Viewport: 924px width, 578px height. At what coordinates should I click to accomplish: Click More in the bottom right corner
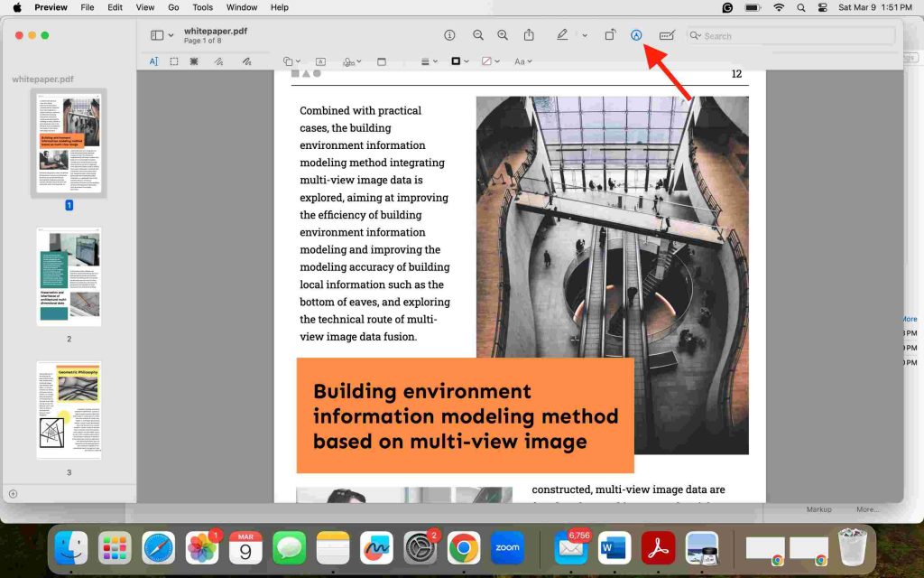point(867,508)
